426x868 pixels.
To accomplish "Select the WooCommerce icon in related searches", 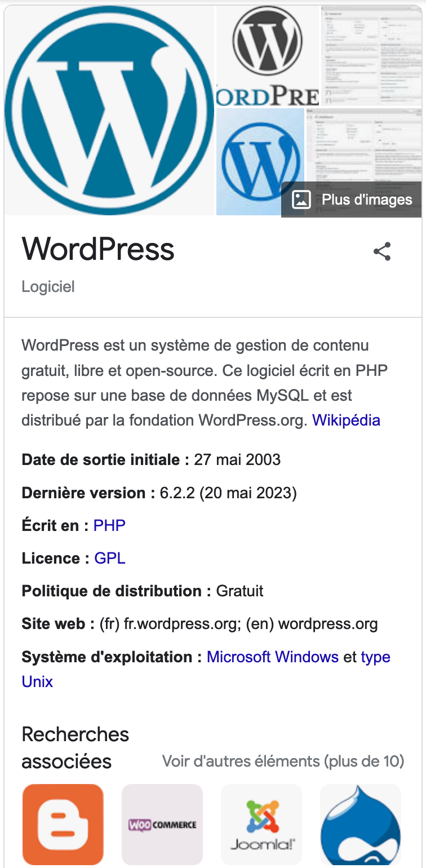I will [162, 825].
